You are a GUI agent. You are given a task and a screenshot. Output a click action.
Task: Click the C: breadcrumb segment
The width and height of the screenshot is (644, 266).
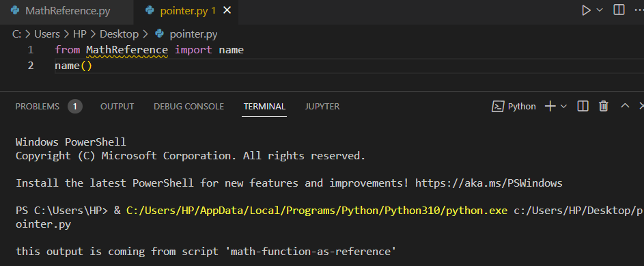16,34
